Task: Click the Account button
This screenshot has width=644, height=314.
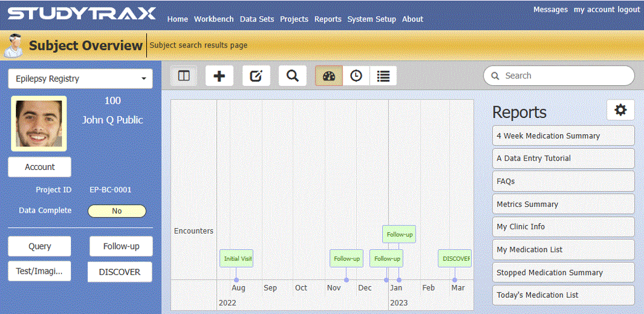Action: point(40,167)
